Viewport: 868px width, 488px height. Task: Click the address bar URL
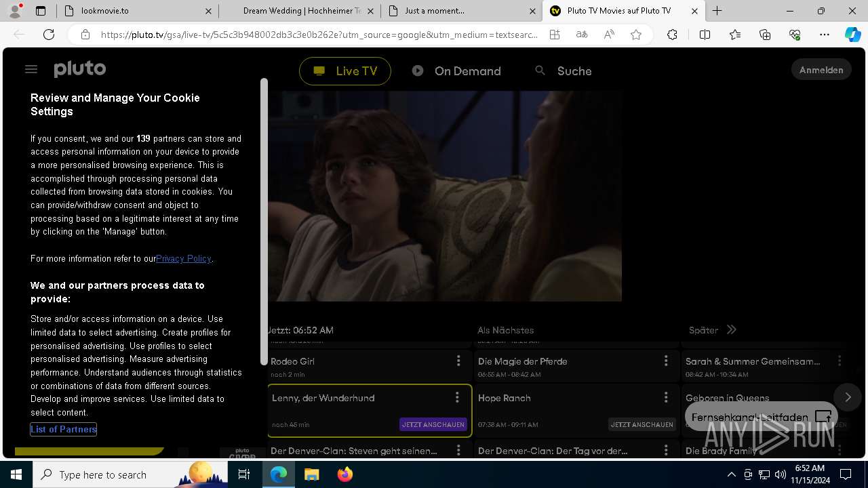[319, 35]
